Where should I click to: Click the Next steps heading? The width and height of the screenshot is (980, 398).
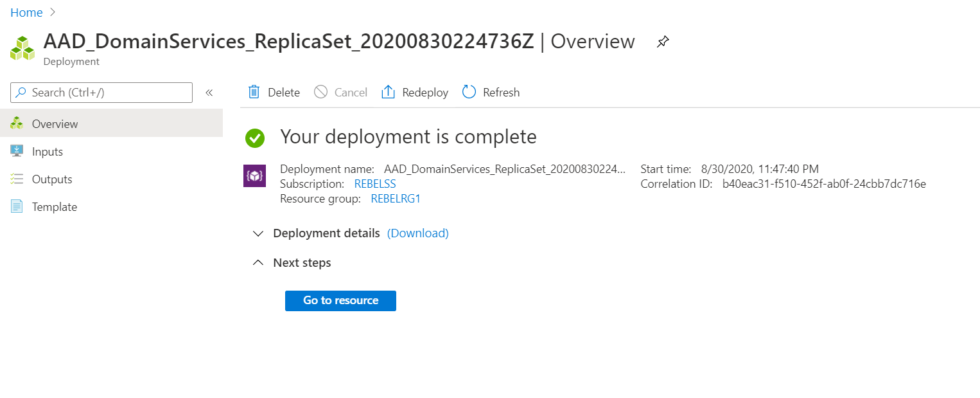click(302, 263)
